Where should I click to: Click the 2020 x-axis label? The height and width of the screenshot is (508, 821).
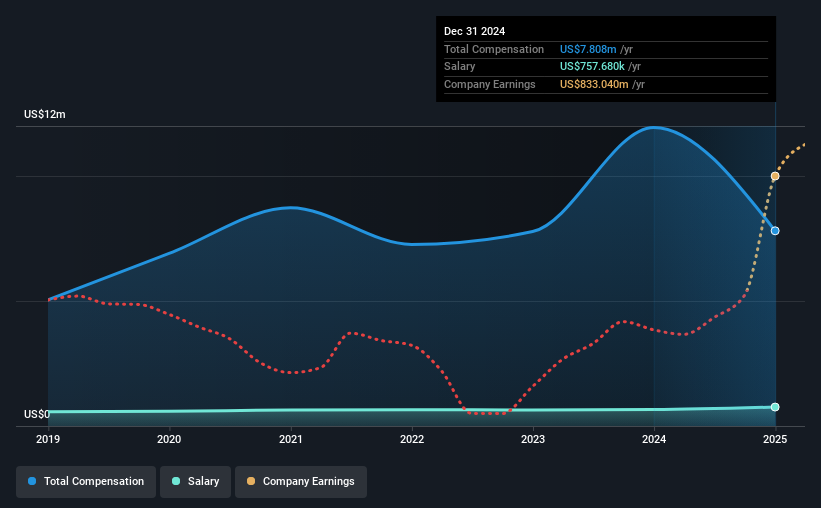point(169,439)
